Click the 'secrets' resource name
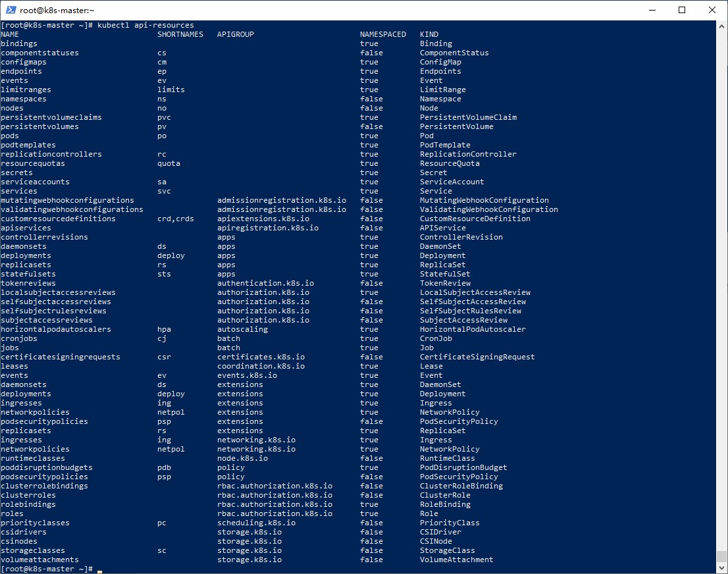The image size is (728, 574). pos(16,172)
